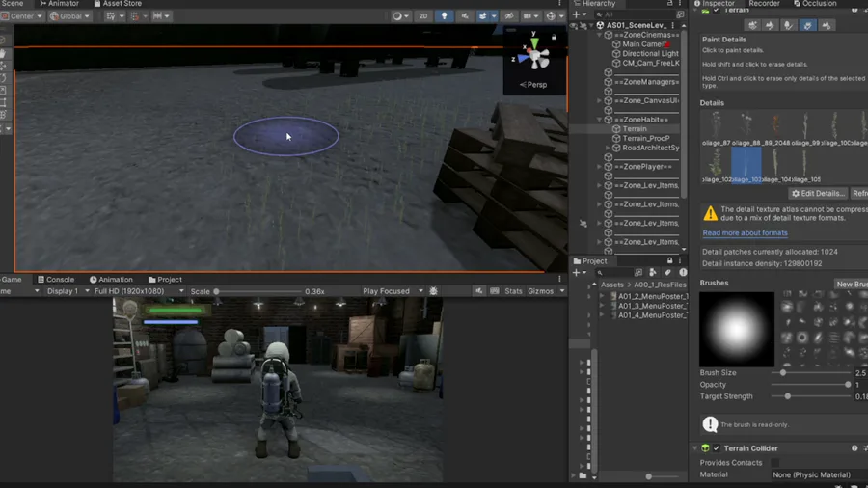Select the Move tool in Scene toolbar
This screenshot has height=488, width=868.
point(3,66)
